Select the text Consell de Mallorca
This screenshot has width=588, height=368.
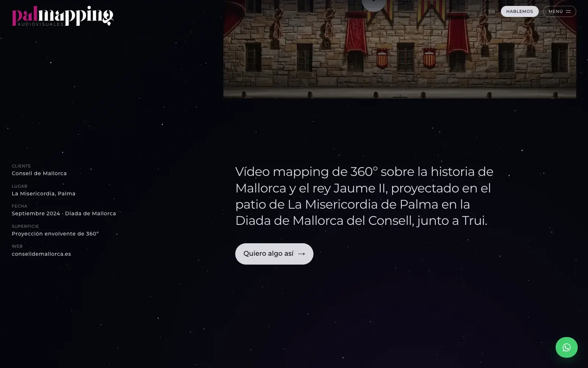pyautogui.click(x=39, y=173)
